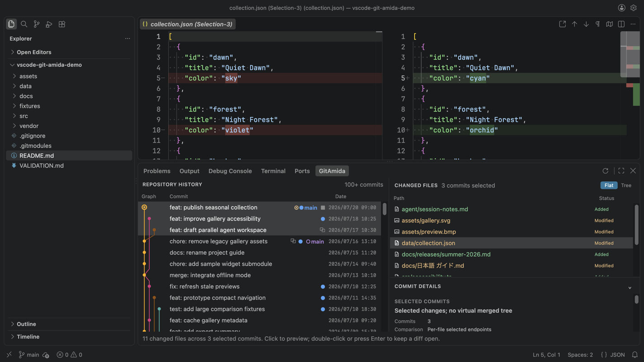This screenshot has height=362, width=644.
Task: Click the repository history vertical scrollbar thumb
Action: click(x=384, y=209)
